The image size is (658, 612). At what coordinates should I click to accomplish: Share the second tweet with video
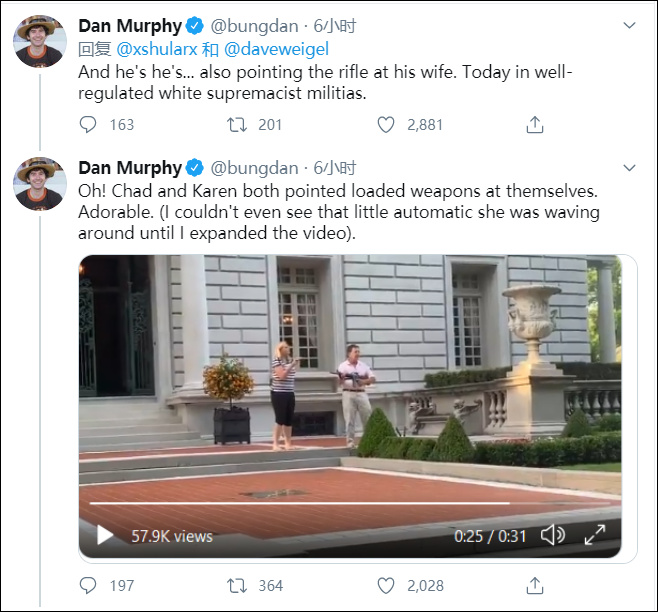(x=535, y=586)
